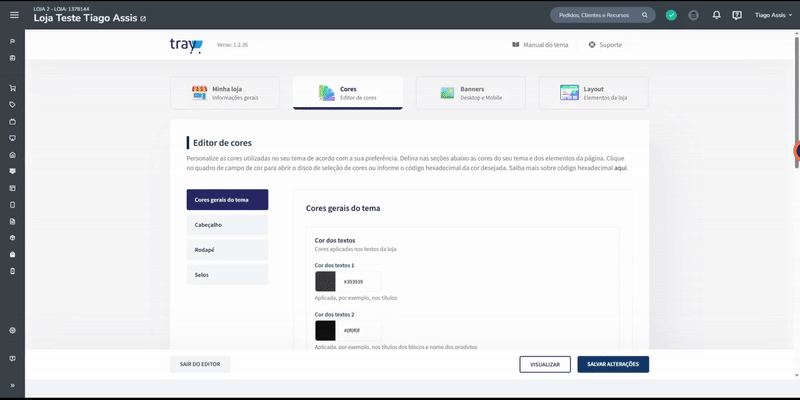Viewport: 800px width, 400px height.
Task: Click the 'Versão: 1.2.35' text
Action: [x=232, y=45]
